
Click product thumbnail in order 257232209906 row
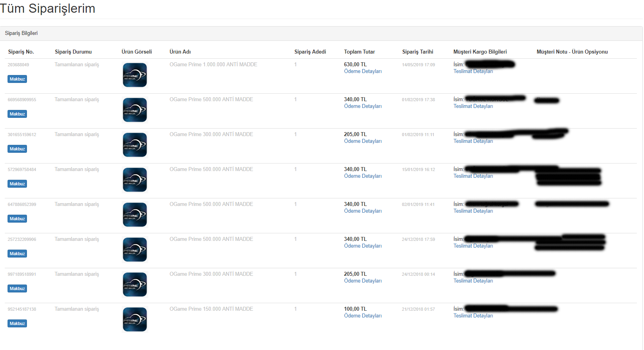pos(135,250)
